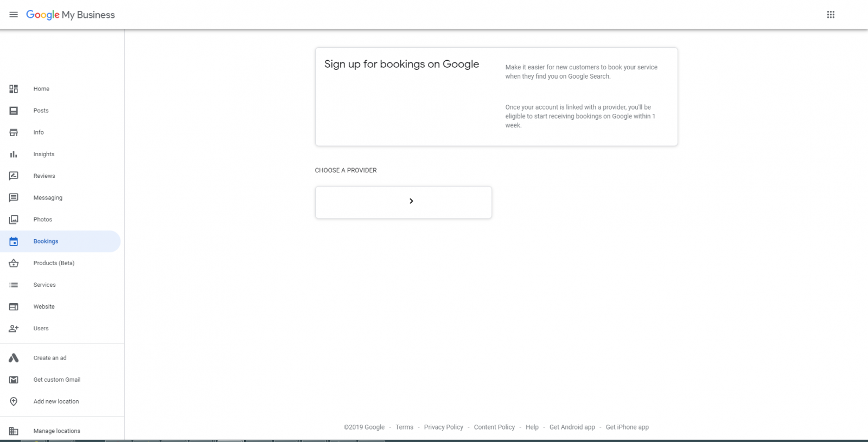Click the Google My Business logo
Viewport: 868px width, 442px height.
(x=71, y=15)
